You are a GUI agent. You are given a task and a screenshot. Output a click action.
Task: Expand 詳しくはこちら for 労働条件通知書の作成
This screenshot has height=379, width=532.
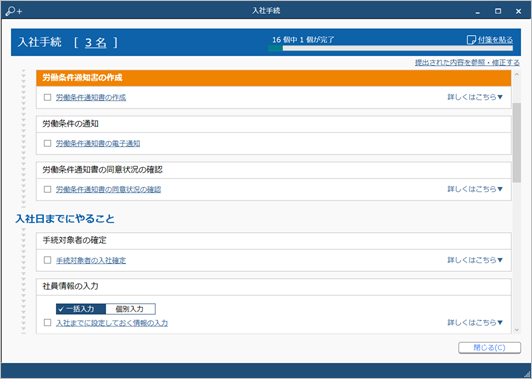475,97
